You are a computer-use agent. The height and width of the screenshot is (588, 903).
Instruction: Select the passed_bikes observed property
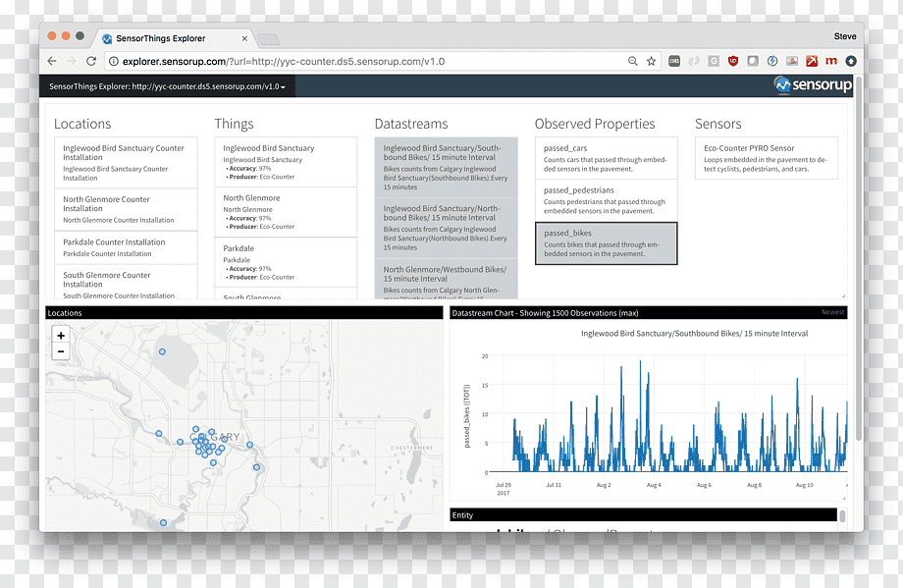click(606, 243)
